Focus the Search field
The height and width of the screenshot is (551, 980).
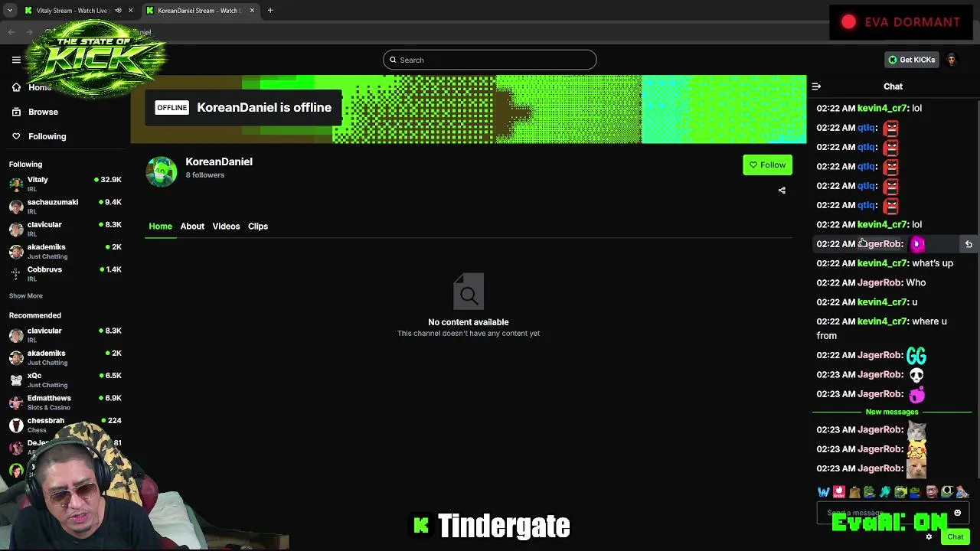[490, 60]
